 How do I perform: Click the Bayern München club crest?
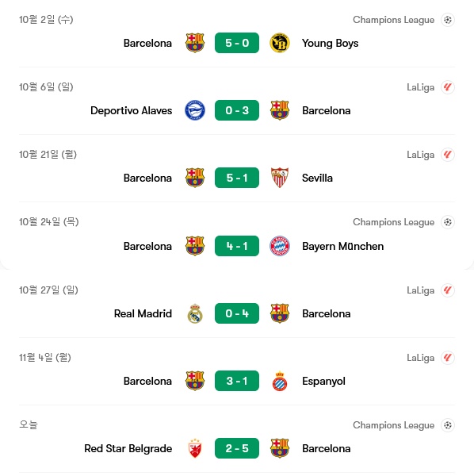(280, 246)
